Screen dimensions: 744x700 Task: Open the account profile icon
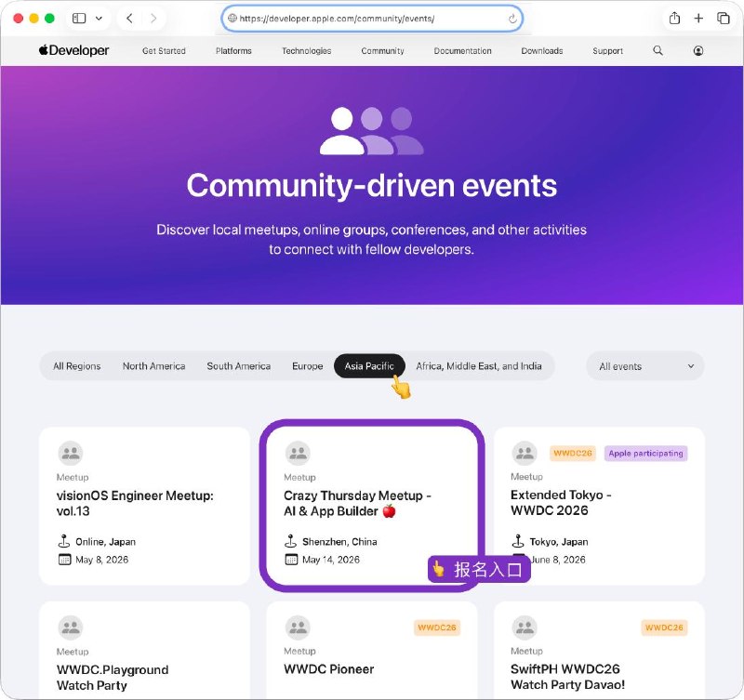click(x=698, y=51)
